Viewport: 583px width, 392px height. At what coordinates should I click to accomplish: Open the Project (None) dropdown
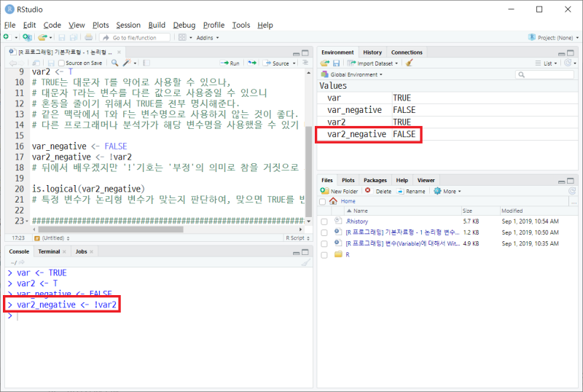pyautogui.click(x=554, y=38)
